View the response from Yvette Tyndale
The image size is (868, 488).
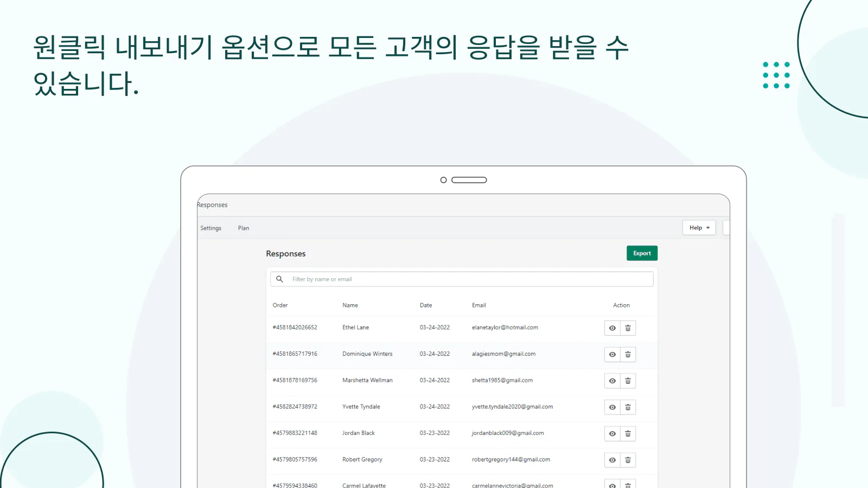[x=612, y=407]
